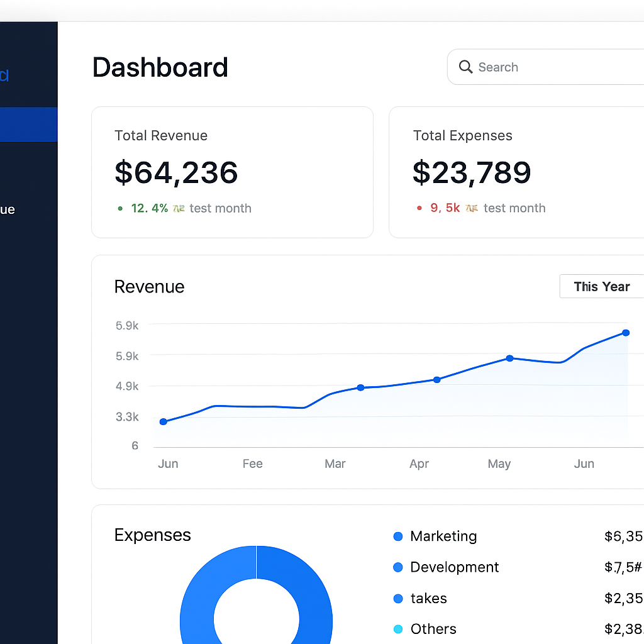Click the takes legend color dot

click(398, 599)
